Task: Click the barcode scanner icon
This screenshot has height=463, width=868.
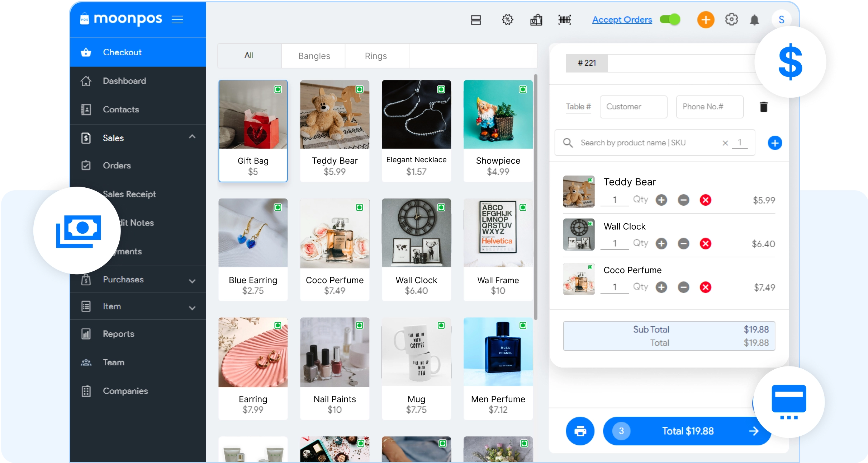Action: click(565, 20)
